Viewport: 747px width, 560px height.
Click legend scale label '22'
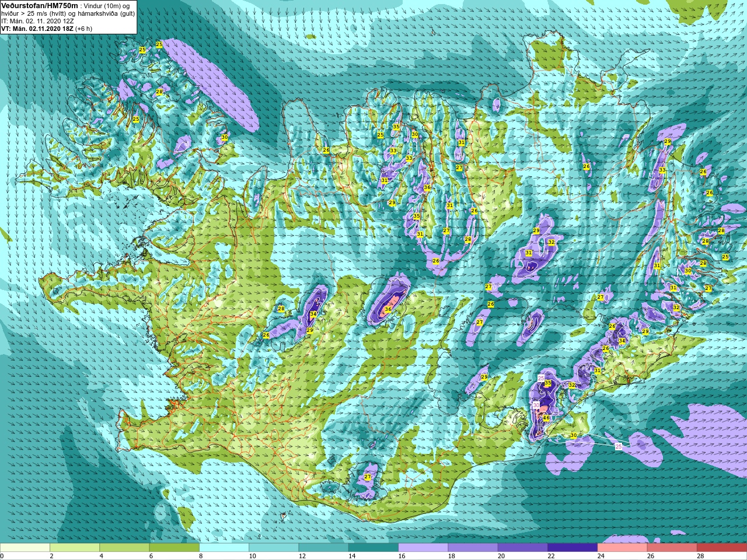pyautogui.click(x=551, y=556)
